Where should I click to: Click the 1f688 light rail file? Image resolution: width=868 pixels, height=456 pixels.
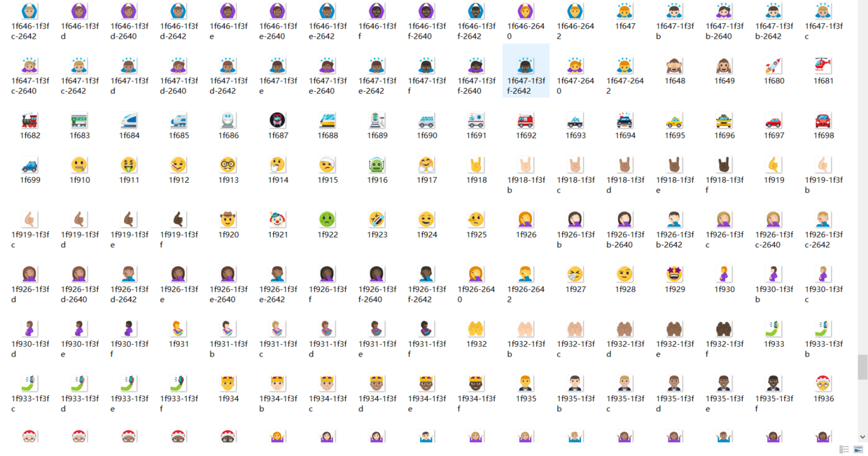328,126
